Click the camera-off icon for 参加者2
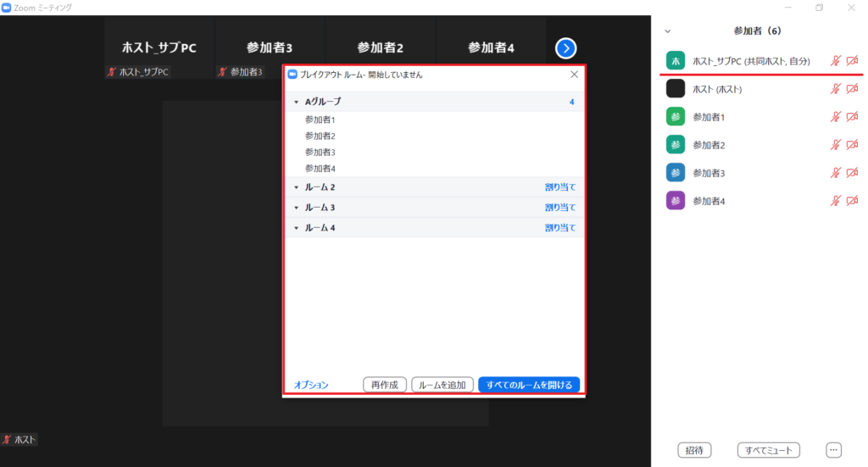Viewport: 868px width, 467px height. pyautogui.click(x=853, y=145)
